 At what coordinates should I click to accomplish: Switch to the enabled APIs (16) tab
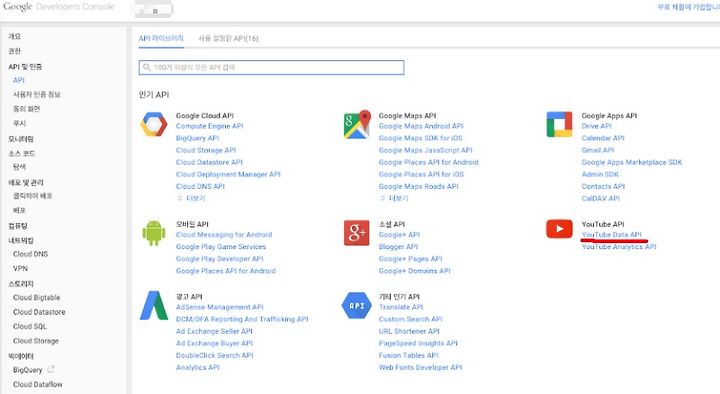coord(228,39)
